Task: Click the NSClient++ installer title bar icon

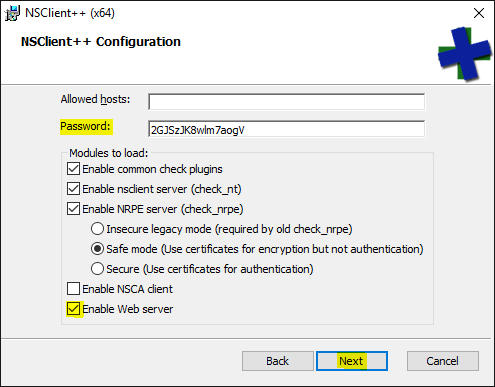Action: [x=12, y=13]
